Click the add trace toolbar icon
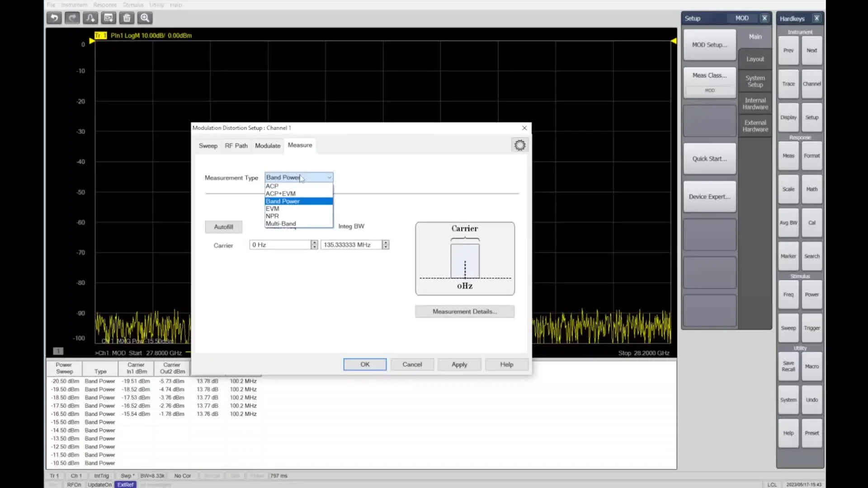The height and width of the screenshot is (488, 868). tap(90, 18)
